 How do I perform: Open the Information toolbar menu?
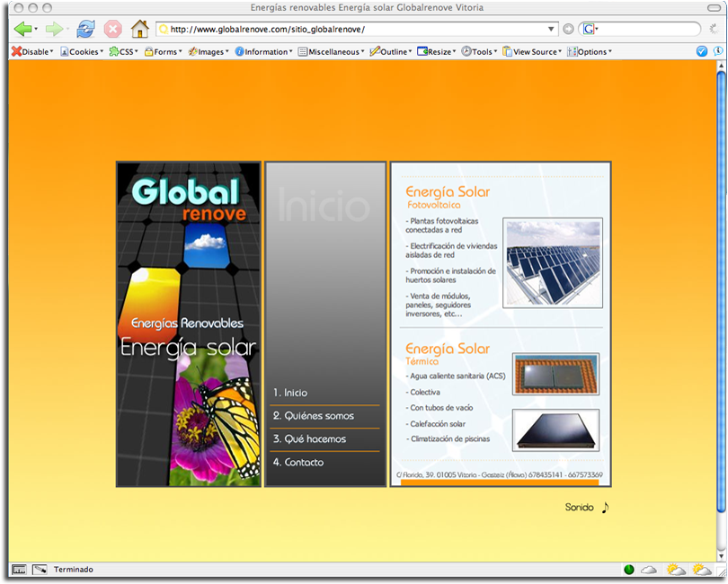[x=263, y=51]
